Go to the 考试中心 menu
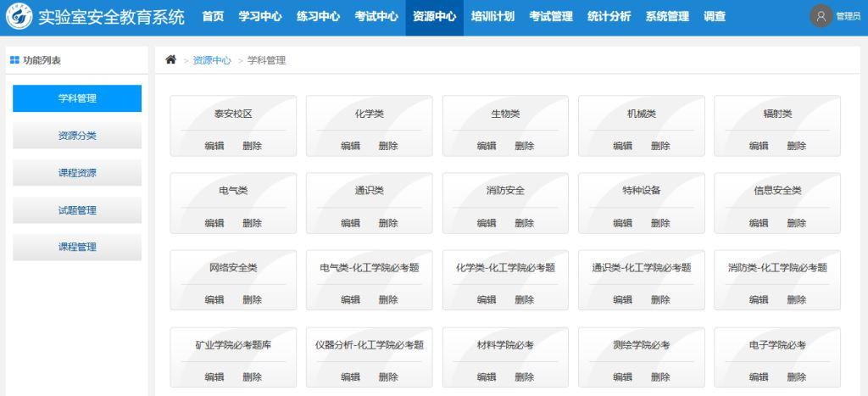The height and width of the screenshot is (396, 868). point(376,17)
